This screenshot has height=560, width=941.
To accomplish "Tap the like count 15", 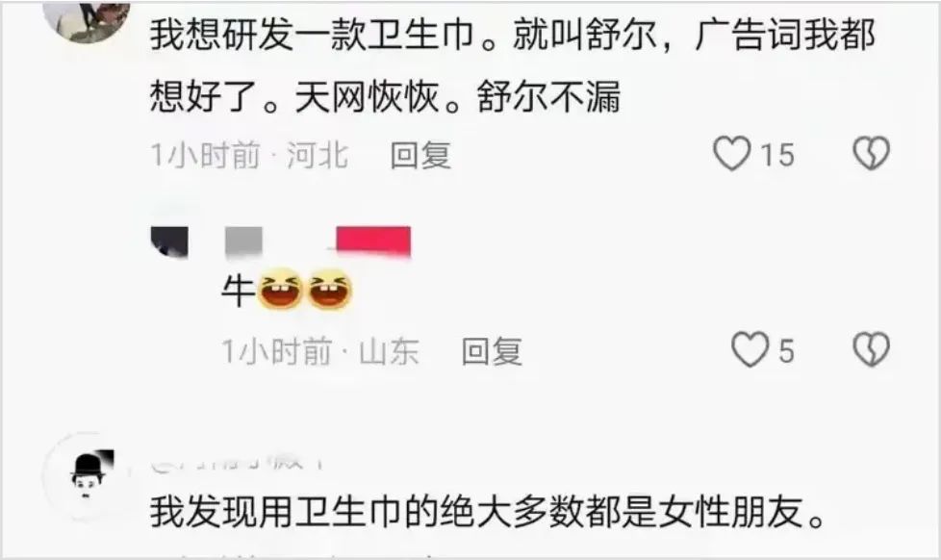I will [777, 155].
